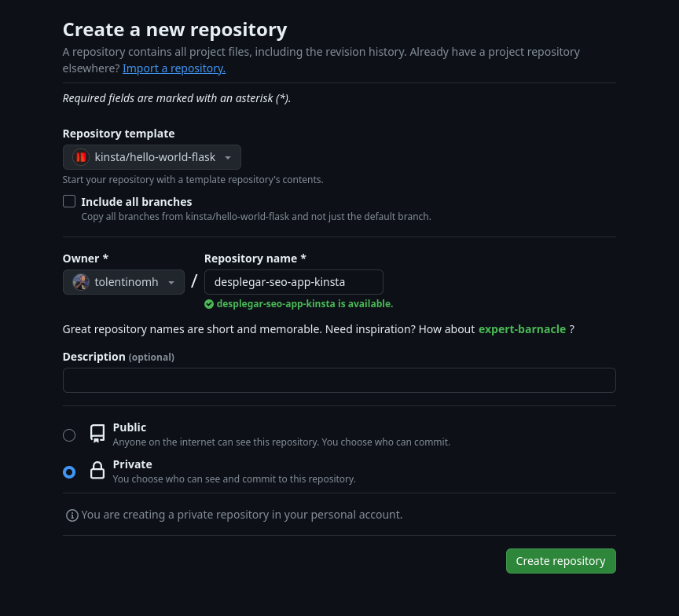Click the caret on the template selector

(x=227, y=157)
